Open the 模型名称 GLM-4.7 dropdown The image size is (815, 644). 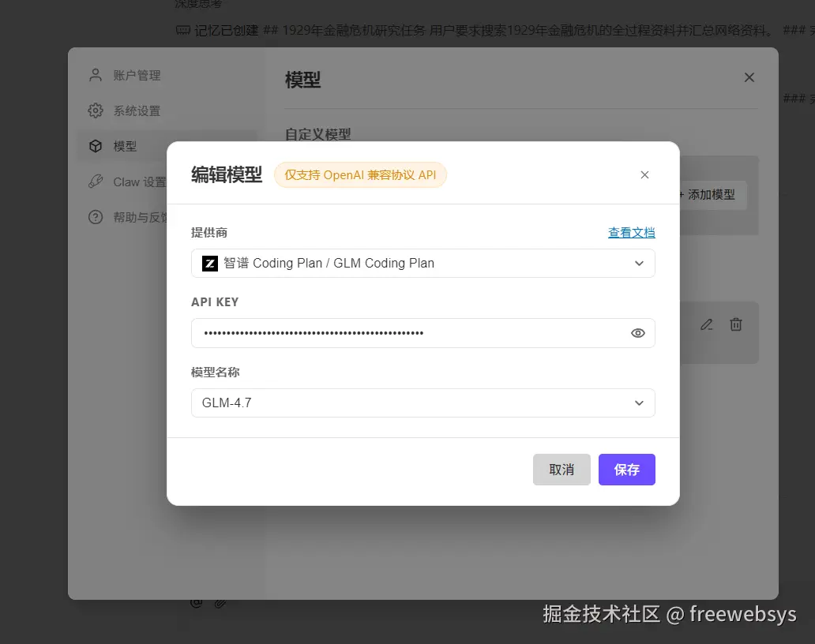(423, 403)
